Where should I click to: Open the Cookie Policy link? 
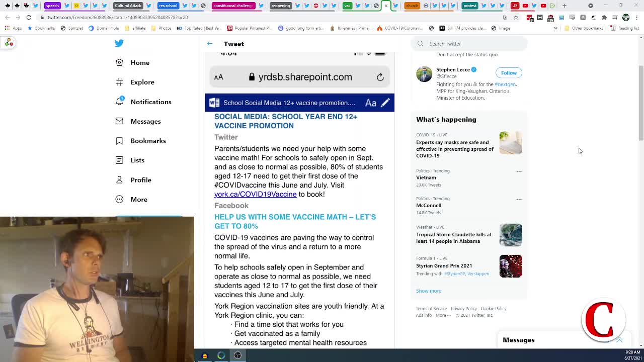[x=494, y=309]
